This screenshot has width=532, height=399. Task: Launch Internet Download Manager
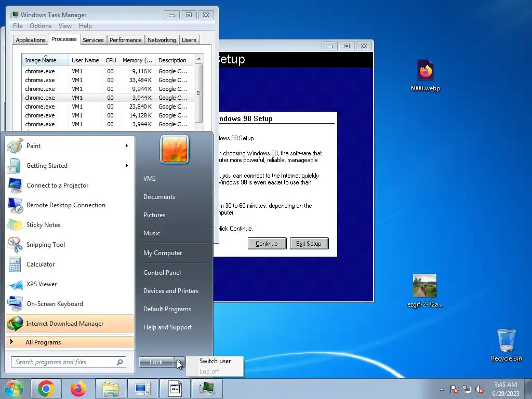[70, 323]
